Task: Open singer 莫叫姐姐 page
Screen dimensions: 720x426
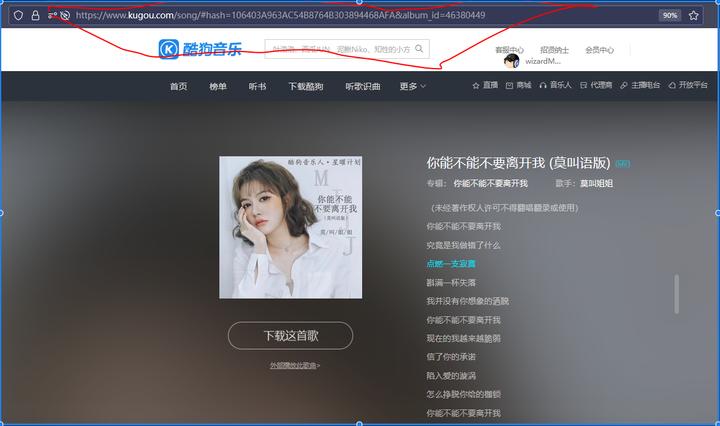Action: point(596,184)
